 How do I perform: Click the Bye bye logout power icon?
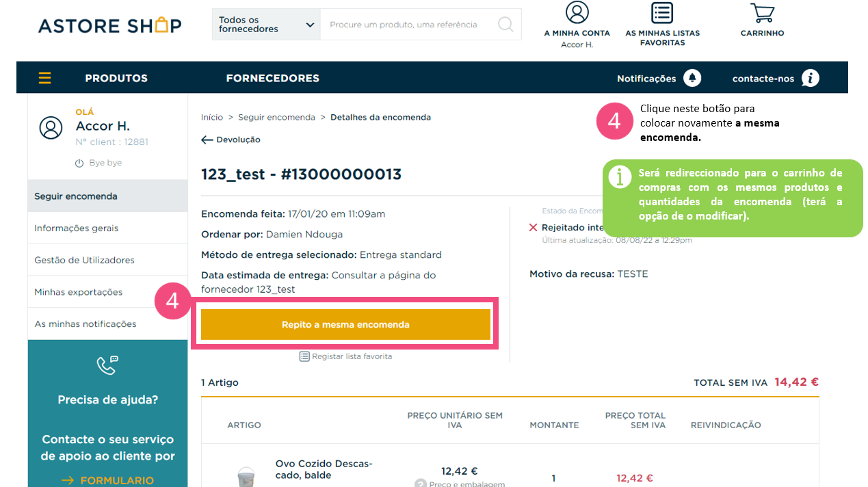click(x=79, y=163)
